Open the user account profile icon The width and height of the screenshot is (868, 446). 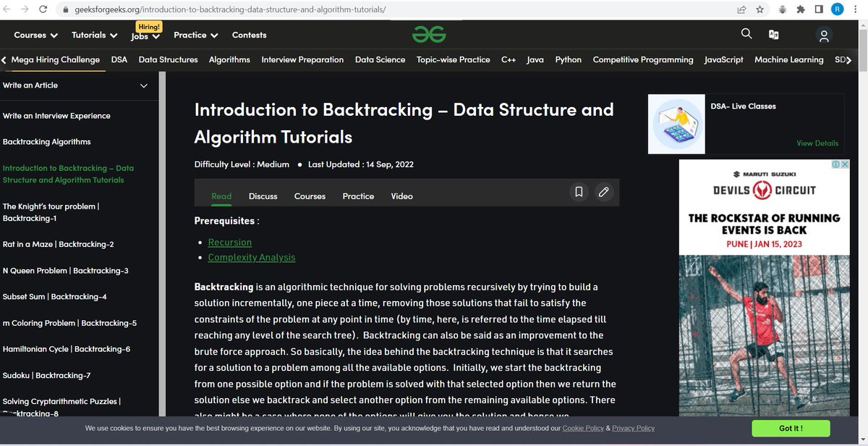point(823,35)
